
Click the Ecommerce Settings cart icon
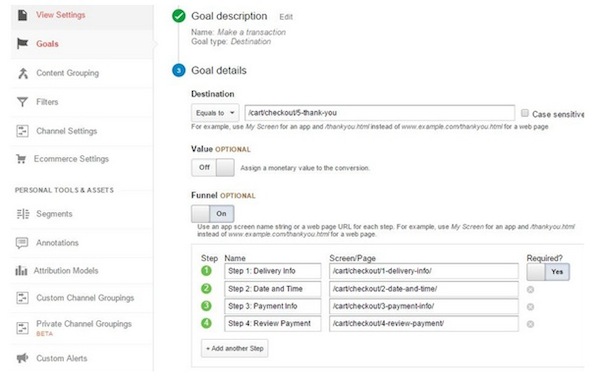click(x=21, y=159)
